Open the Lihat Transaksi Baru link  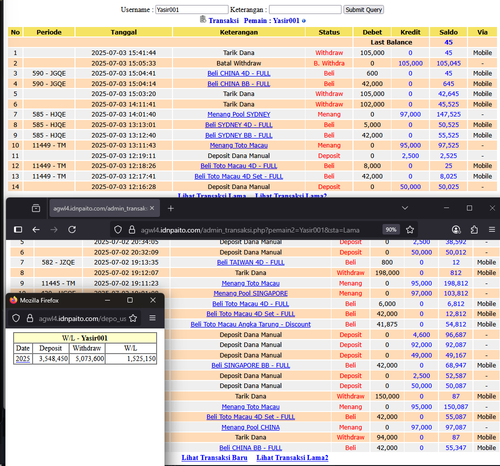point(214,458)
